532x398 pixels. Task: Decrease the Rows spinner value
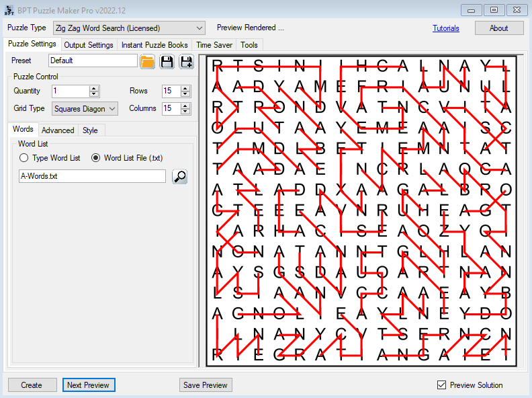[186, 94]
